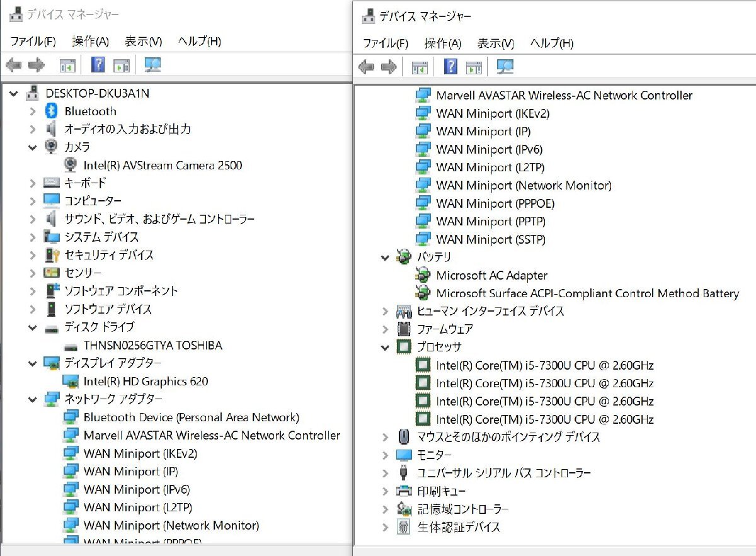756x556 pixels.
Task: Click Bluetooth category icon in left tree
Action: tap(52, 111)
